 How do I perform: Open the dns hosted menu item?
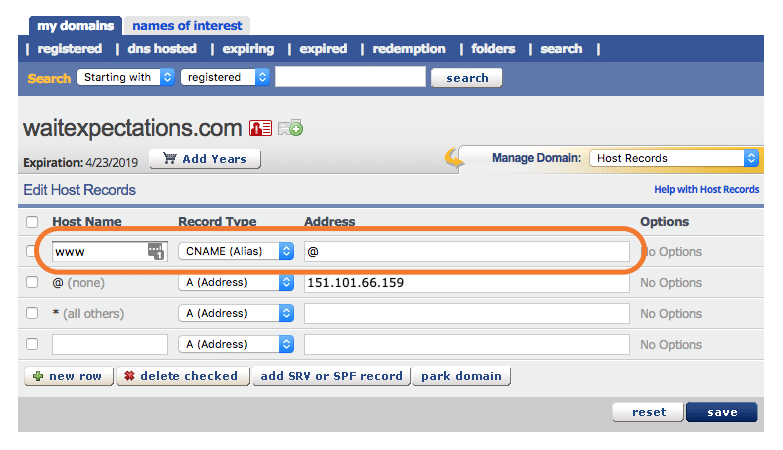pos(162,48)
